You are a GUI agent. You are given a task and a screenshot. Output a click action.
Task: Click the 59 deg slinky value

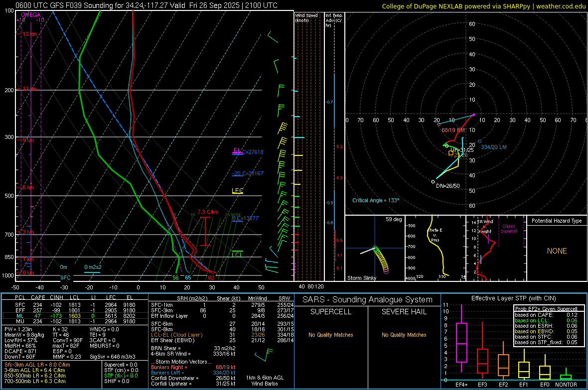click(x=394, y=219)
